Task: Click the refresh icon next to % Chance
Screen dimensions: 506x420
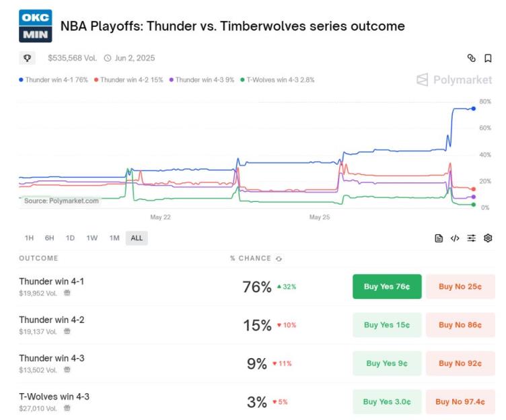Action: 279,258
